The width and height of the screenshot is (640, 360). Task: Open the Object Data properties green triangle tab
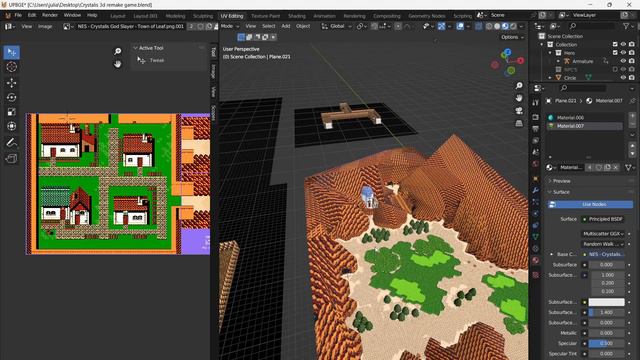(x=536, y=237)
